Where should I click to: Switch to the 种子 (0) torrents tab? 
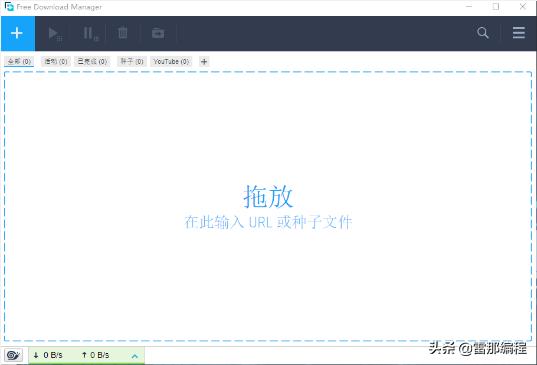pyautogui.click(x=132, y=62)
